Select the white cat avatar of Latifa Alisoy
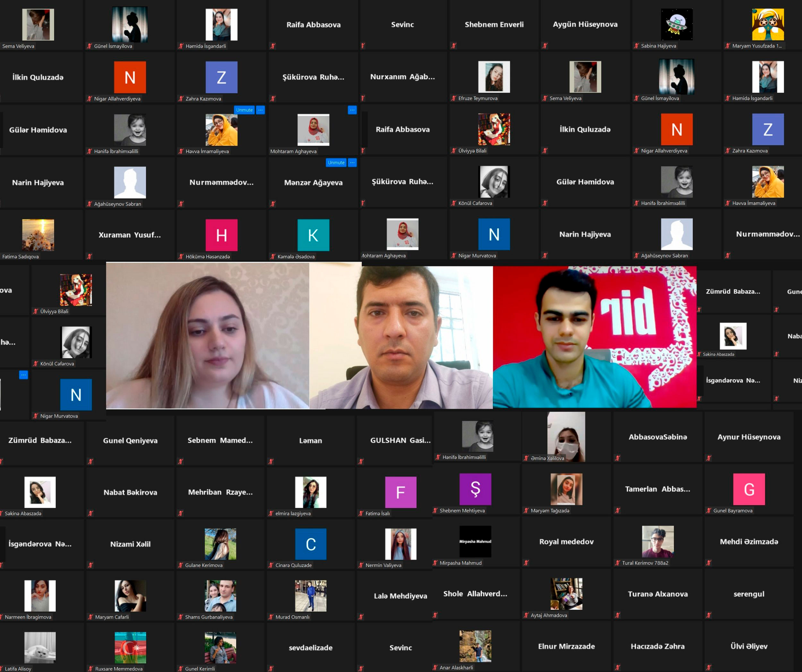The width and height of the screenshot is (802, 672). [40, 647]
